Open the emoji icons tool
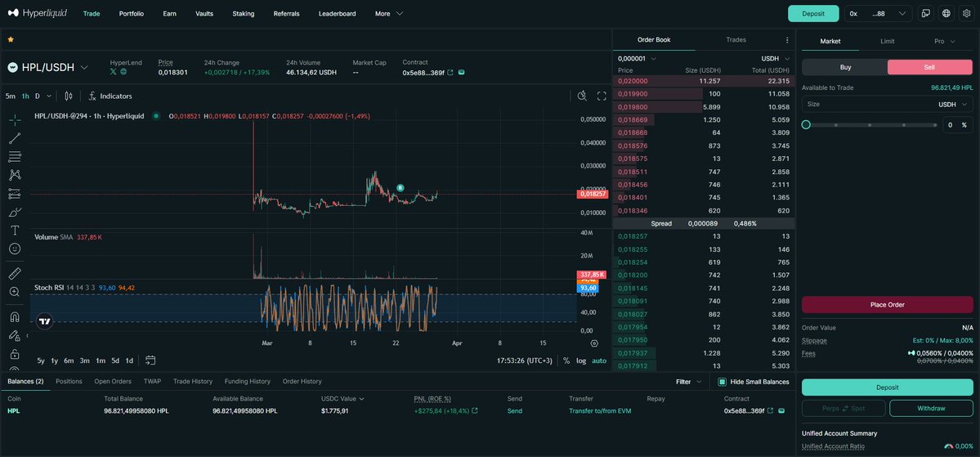The image size is (980, 457). pyautogui.click(x=15, y=249)
